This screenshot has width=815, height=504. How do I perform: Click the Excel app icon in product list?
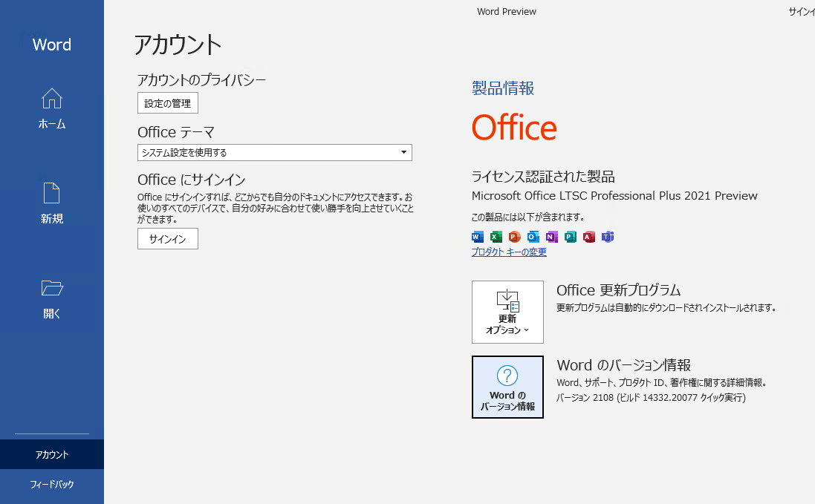pos(496,238)
